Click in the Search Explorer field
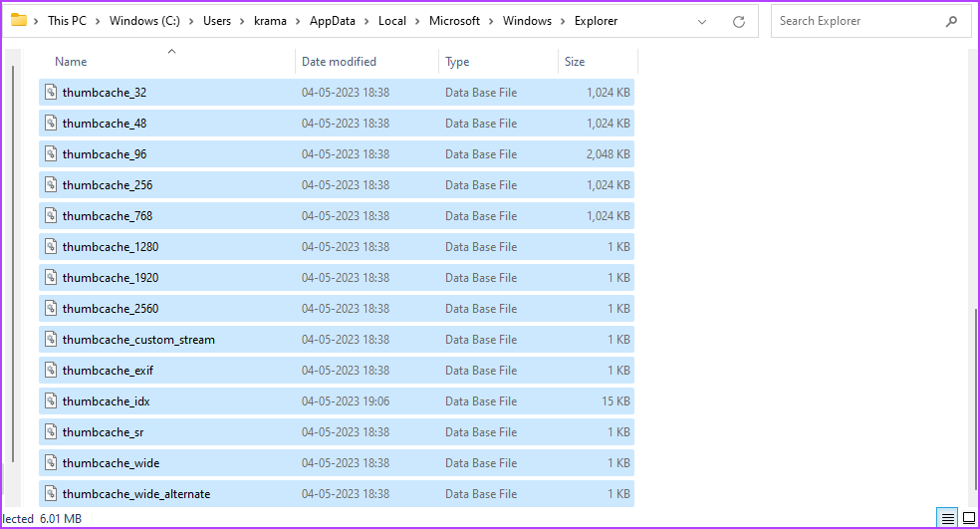 click(859, 21)
